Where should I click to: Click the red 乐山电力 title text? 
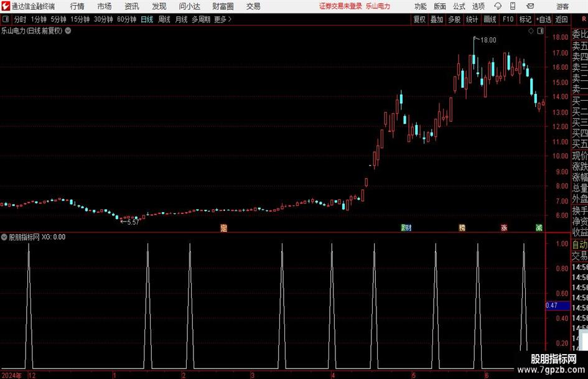click(378, 6)
